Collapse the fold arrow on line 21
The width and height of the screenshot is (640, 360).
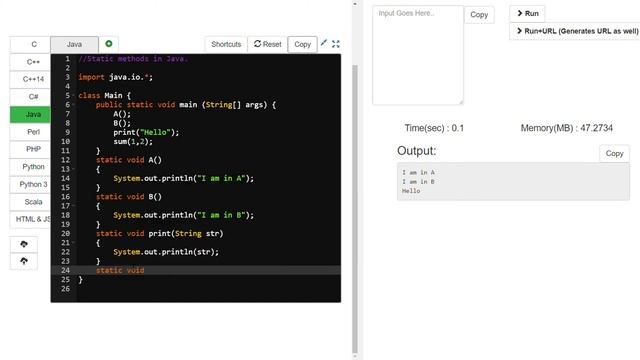click(x=73, y=243)
